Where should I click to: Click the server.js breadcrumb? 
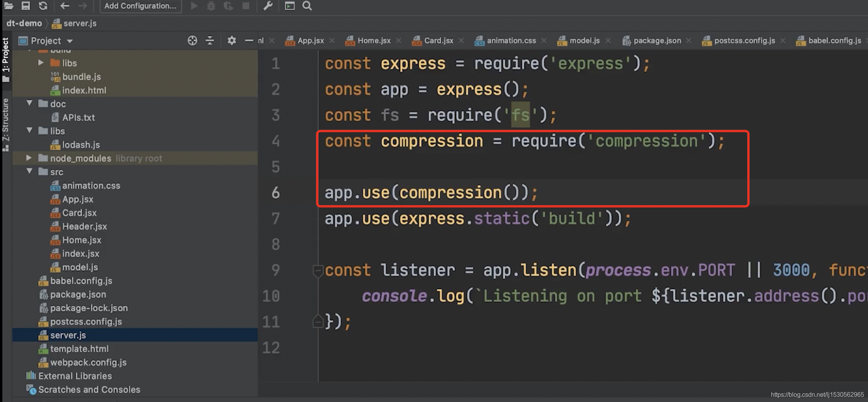[x=74, y=23]
